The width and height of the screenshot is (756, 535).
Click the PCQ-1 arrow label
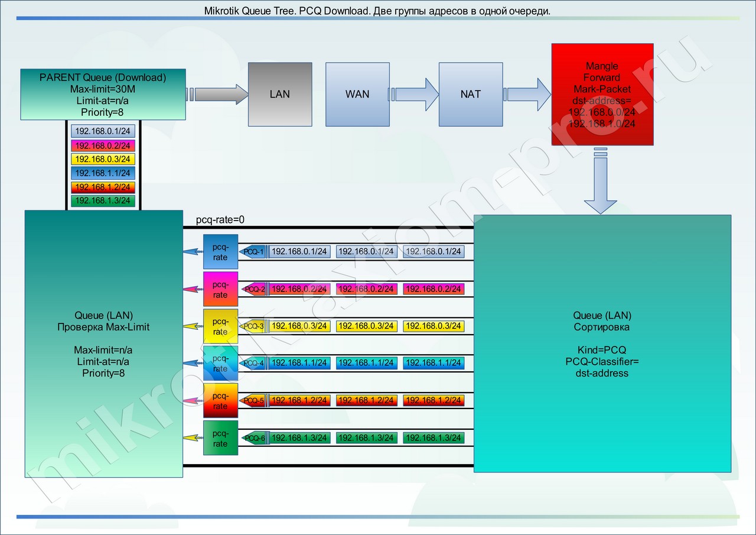[x=253, y=252]
